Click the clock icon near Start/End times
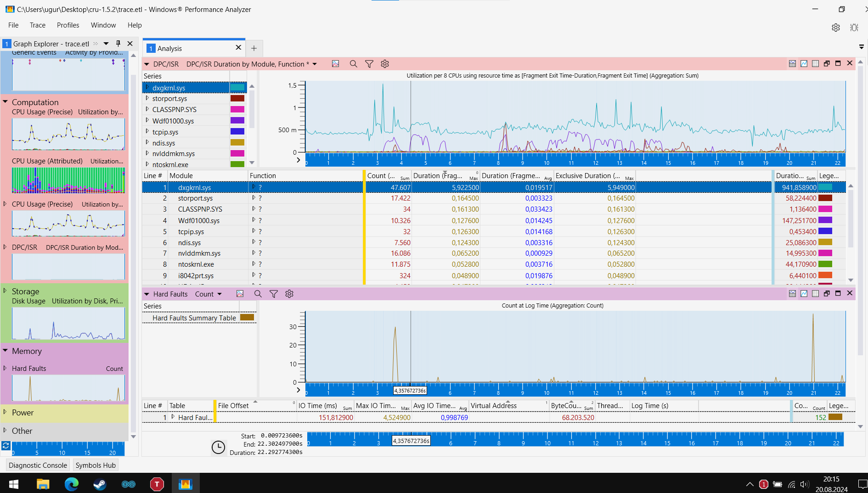The width and height of the screenshot is (868, 493). click(x=218, y=447)
